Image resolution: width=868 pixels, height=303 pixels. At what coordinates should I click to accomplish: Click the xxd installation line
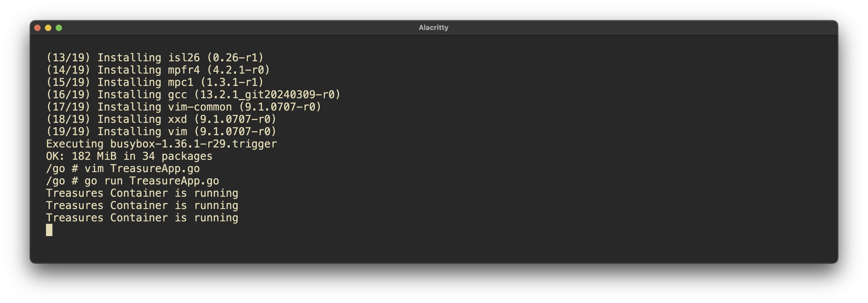pos(161,119)
